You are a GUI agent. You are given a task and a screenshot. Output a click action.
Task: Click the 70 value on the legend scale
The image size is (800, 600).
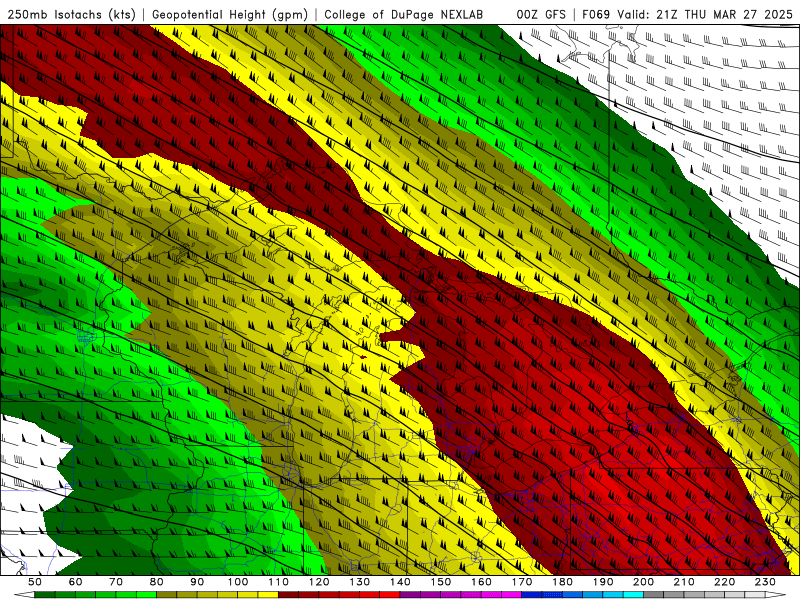pyautogui.click(x=116, y=582)
